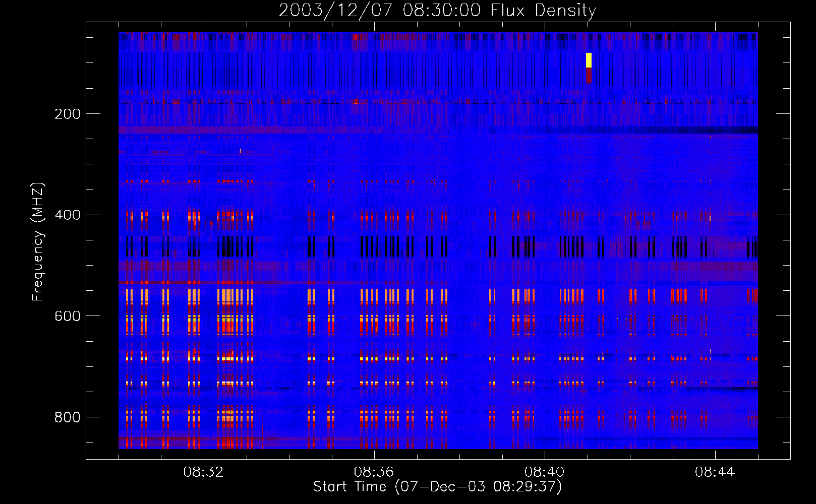Click the 'Frequency (MHZ)' axis label

[x=37, y=242]
